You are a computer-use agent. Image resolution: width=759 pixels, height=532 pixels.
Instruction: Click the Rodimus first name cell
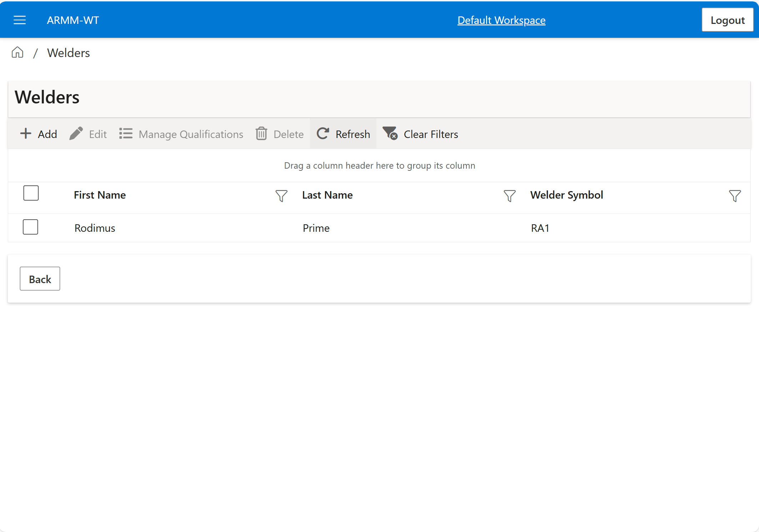point(95,228)
